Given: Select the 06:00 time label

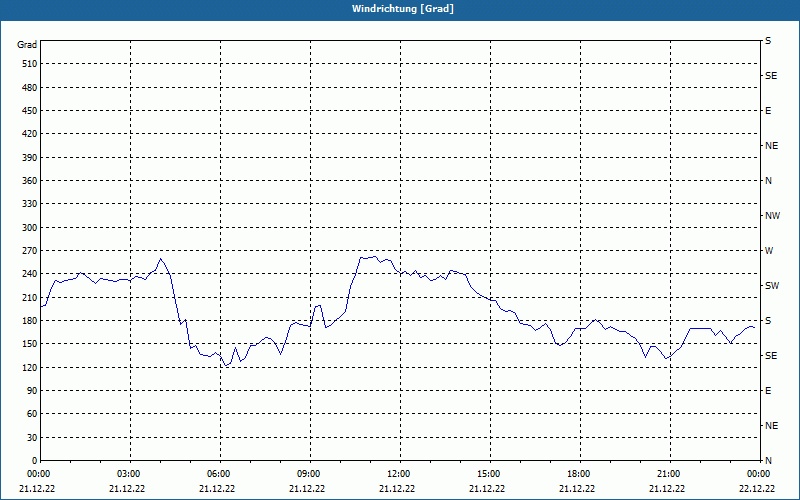Looking at the screenshot, I should click(217, 474).
